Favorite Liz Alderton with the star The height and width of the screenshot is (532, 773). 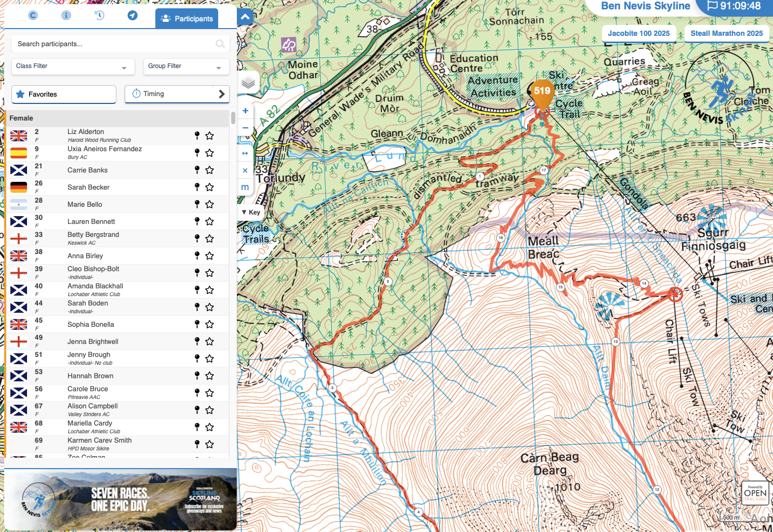[209, 136]
